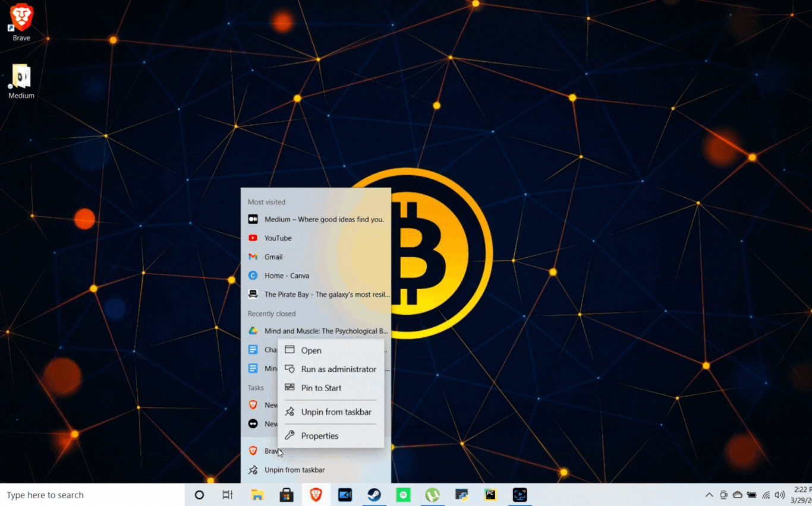
Task: Launch Steam from the taskbar
Action: tap(374, 495)
